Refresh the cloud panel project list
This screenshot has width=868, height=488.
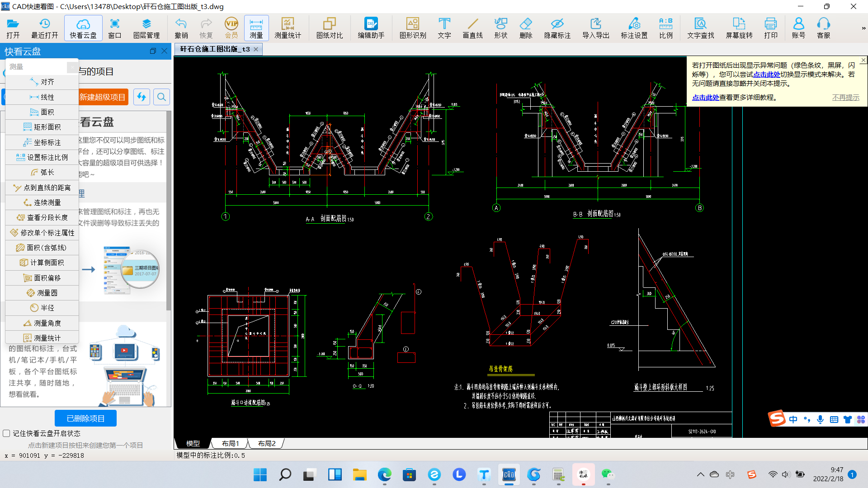142,97
